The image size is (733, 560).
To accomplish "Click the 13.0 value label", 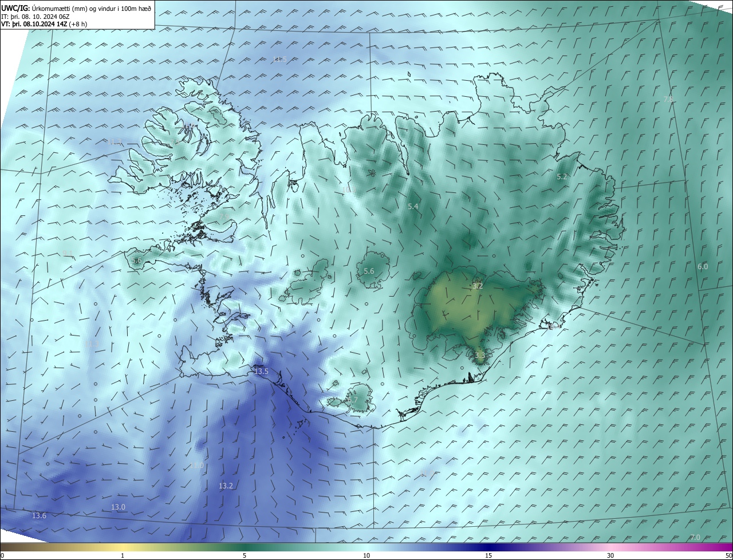I will click(118, 507).
